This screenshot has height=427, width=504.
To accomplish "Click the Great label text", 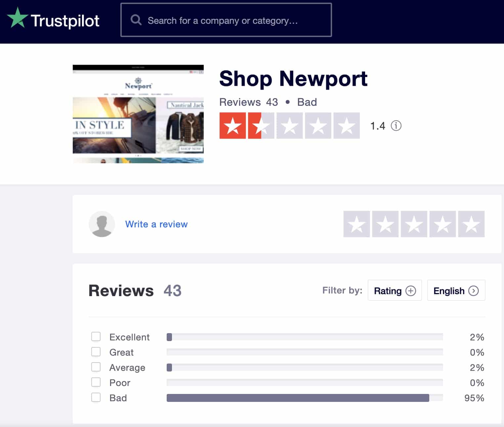I will pos(121,352).
